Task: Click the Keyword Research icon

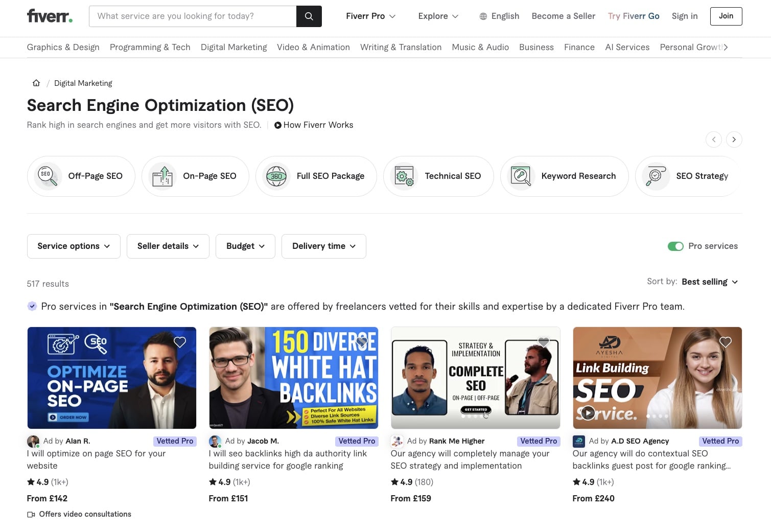Action: [521, 176]
